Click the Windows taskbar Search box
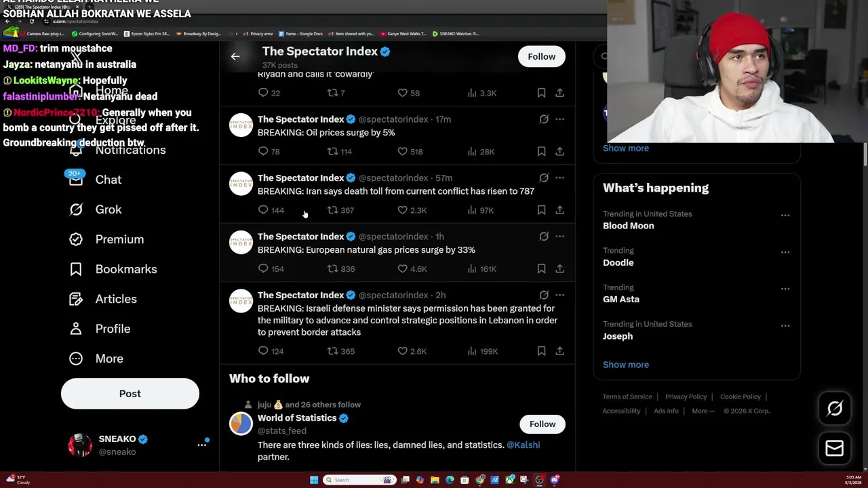The image size is (868, 488). (359, 480)
